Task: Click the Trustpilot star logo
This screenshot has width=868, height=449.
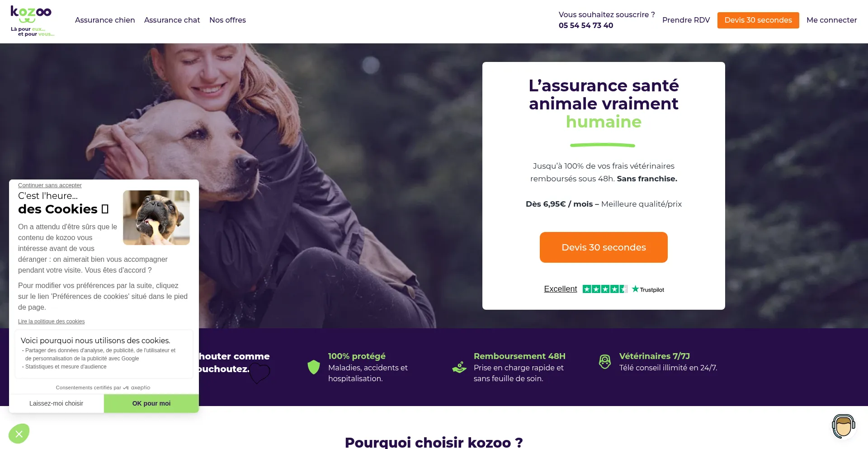Action: click(648, 289)
